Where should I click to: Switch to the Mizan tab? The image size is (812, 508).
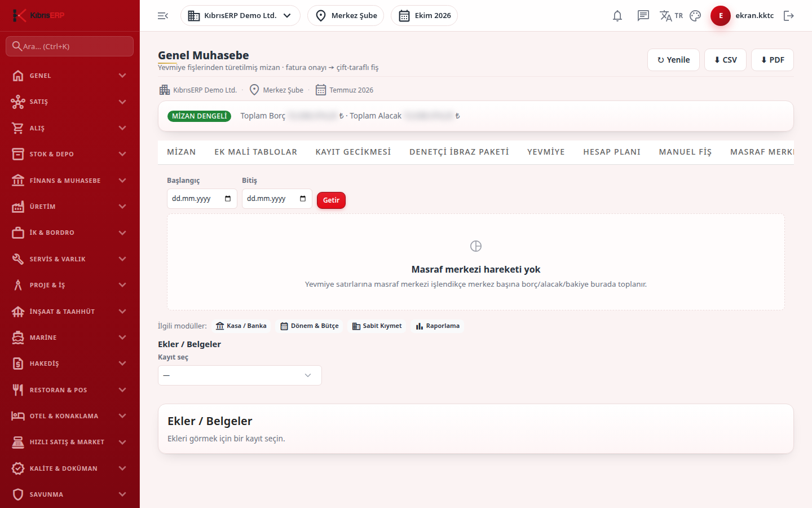(182, 152)
